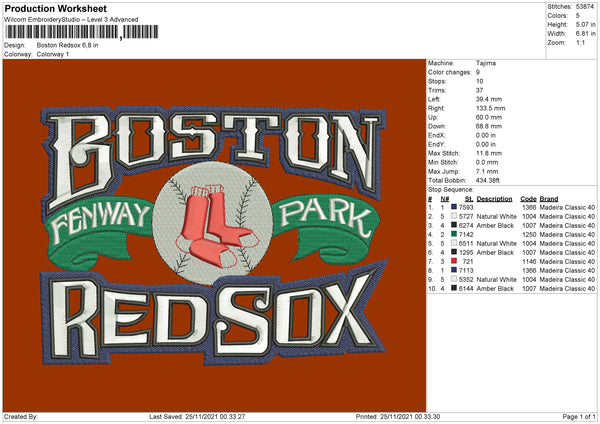The height and width of the screenshot is (424, 600).
Task: Pick the black swatch beside 6274
Action: (454, 225)
